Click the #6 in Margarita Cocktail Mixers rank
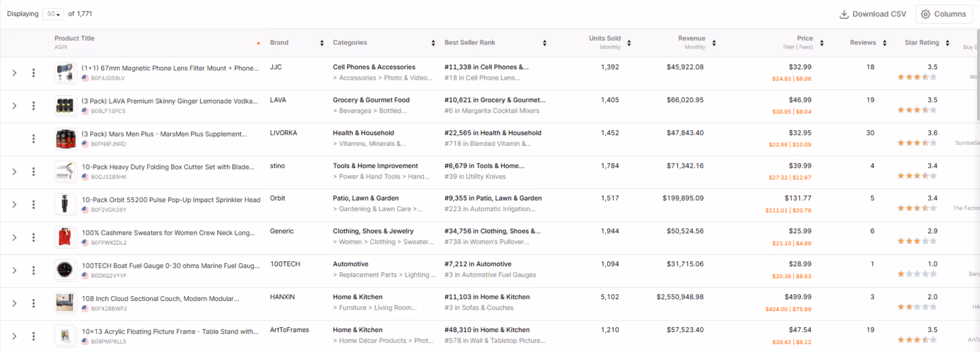 pyautogui.click(x=492, y=111)
